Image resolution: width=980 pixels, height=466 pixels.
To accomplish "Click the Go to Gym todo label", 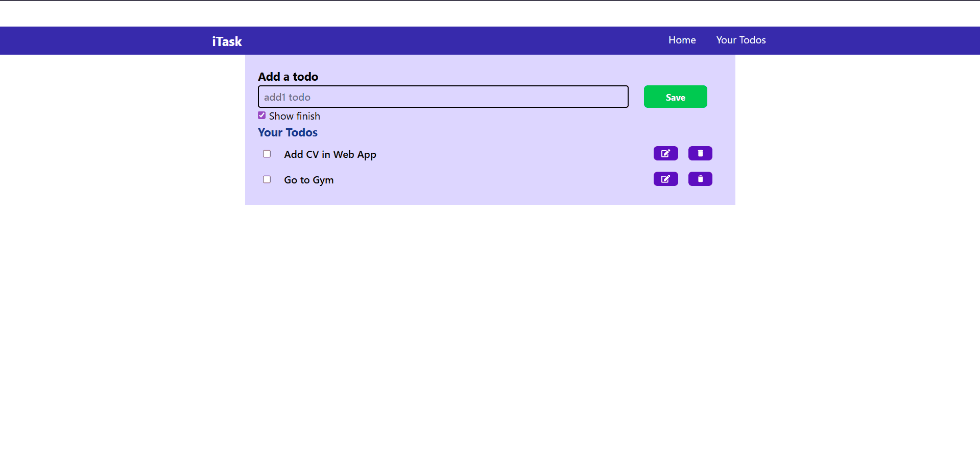I will pyautogui.click(x=308, y=179).
